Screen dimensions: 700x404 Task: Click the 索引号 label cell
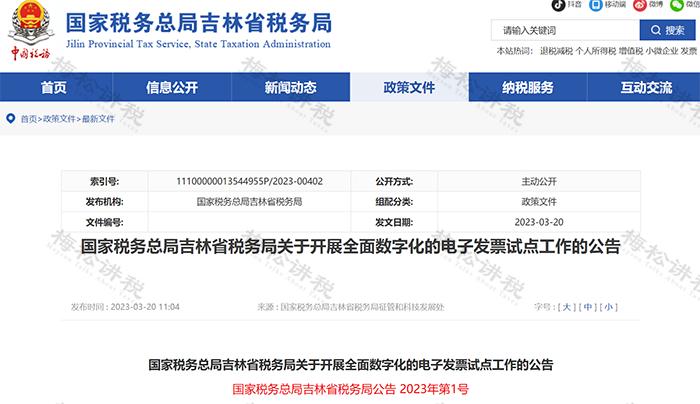pos(104,181)
